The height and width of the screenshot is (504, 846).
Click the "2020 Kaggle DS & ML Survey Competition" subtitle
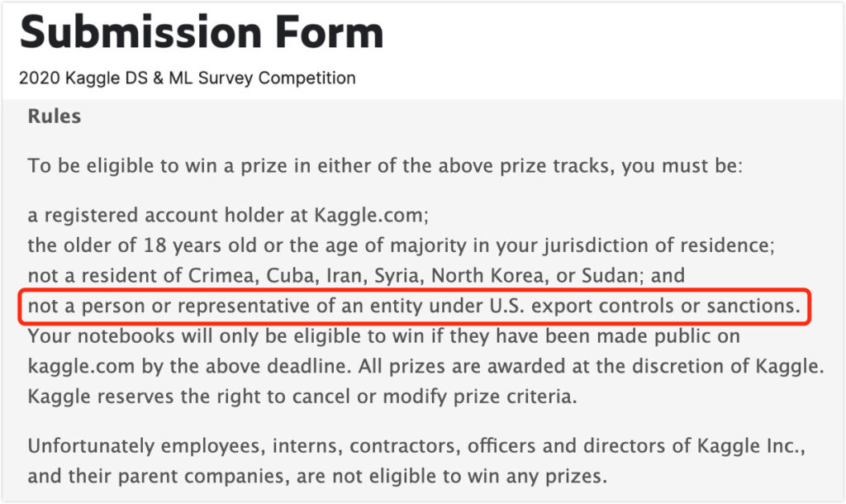click(x=188, y=78)
